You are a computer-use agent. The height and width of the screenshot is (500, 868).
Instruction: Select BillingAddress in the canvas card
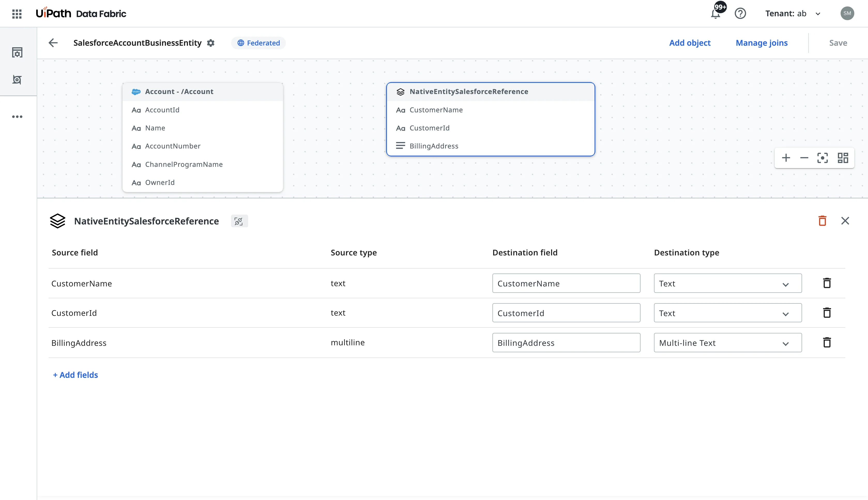(x=490, y=146)
